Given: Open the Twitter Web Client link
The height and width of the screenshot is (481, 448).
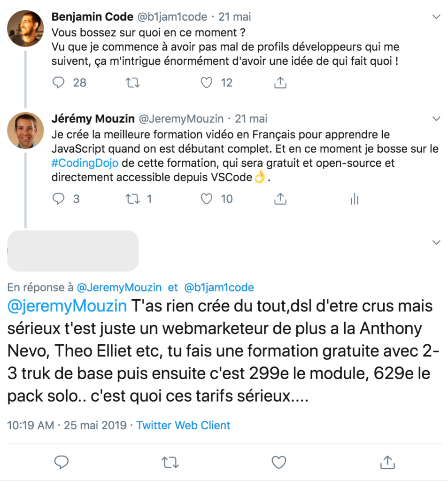Looking at the screenshot, I should tap(183, 426).
